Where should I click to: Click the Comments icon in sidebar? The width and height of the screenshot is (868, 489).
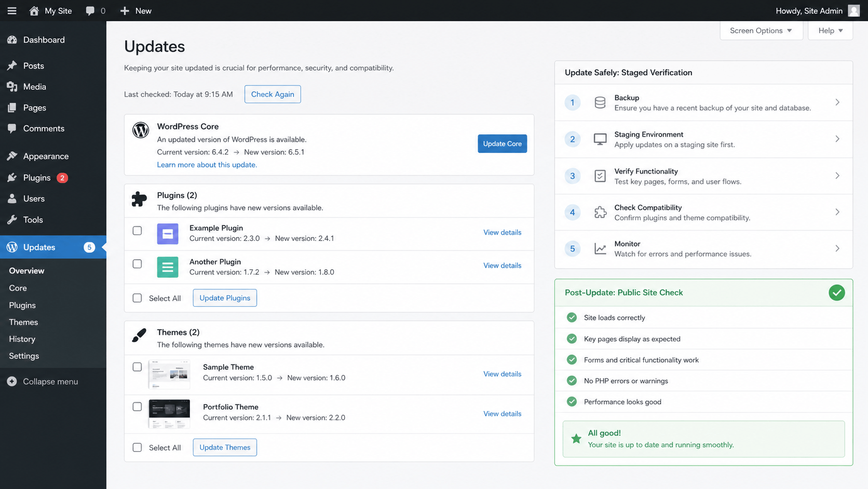click(12, 128)
